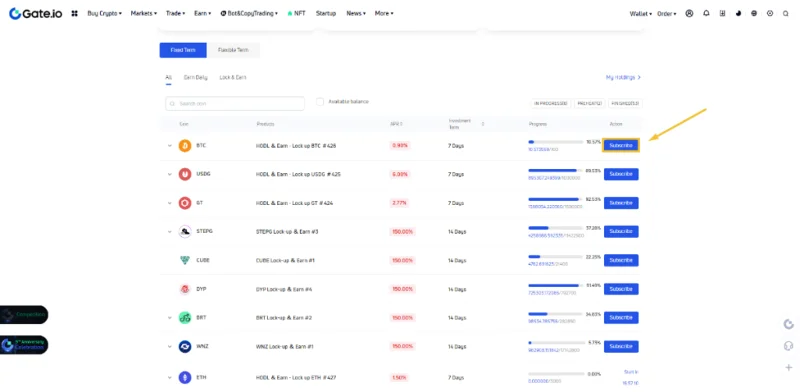Open the apps grid icon beside logo
This screenshot has height=392, width=800.
tap(74, 14)
